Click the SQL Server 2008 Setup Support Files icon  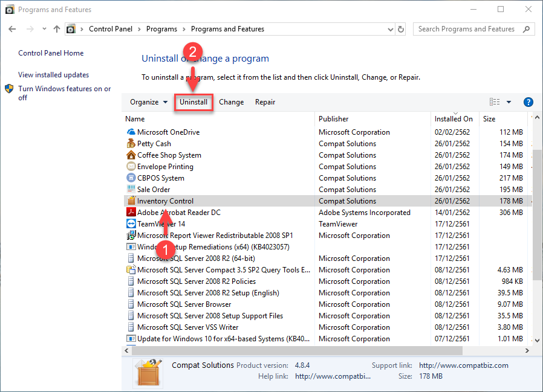(131, 315)
